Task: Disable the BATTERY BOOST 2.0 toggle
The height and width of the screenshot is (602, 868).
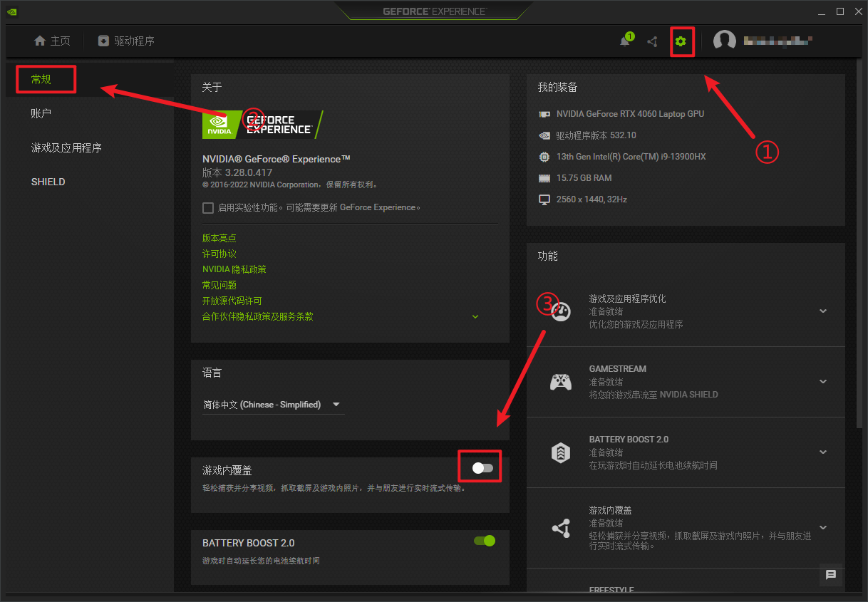Action: [x=485, y=541]
